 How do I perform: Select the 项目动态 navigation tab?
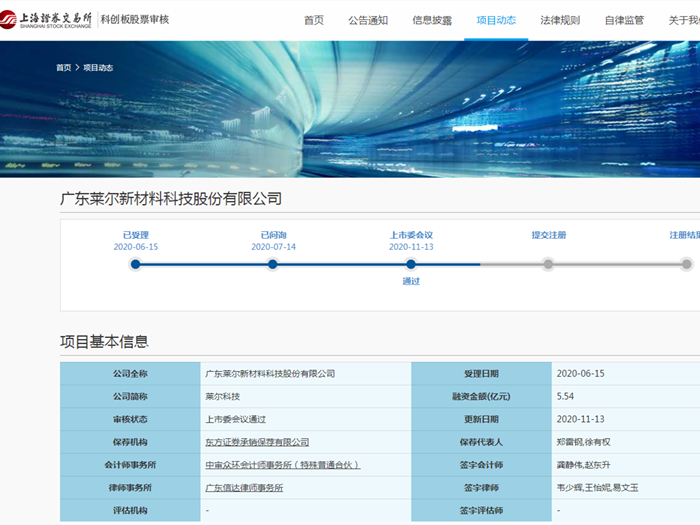pos(496,20)
